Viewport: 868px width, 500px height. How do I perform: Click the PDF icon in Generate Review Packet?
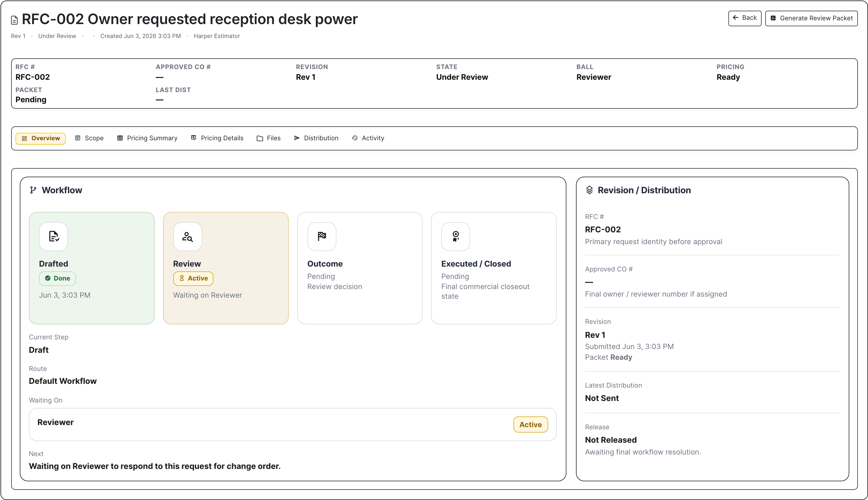tap(773, 18)
